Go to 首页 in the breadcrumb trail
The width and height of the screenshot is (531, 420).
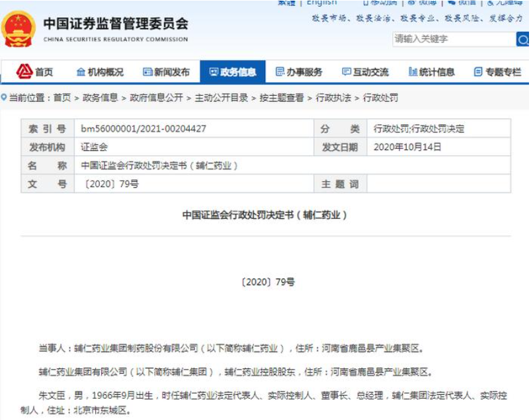pos(61,98)
